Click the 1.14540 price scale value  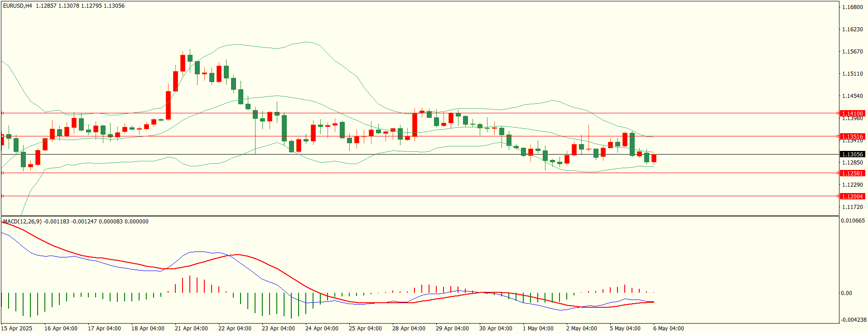852,96
